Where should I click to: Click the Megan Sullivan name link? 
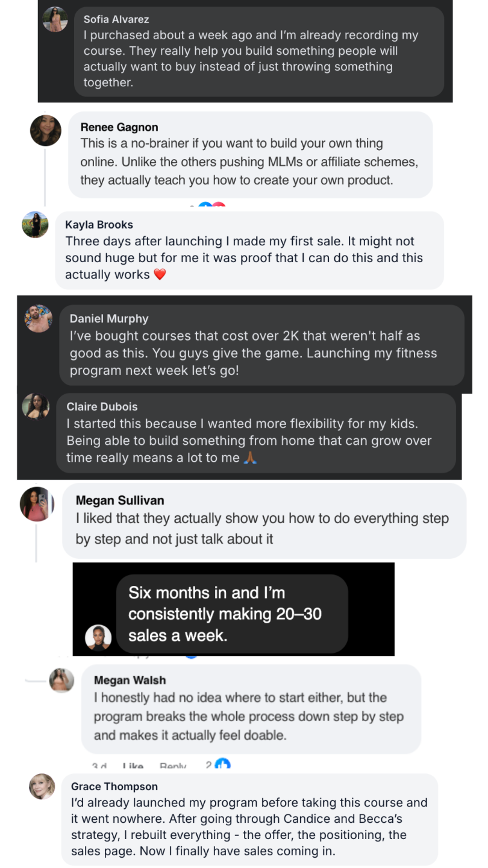(x=120, y=500)
